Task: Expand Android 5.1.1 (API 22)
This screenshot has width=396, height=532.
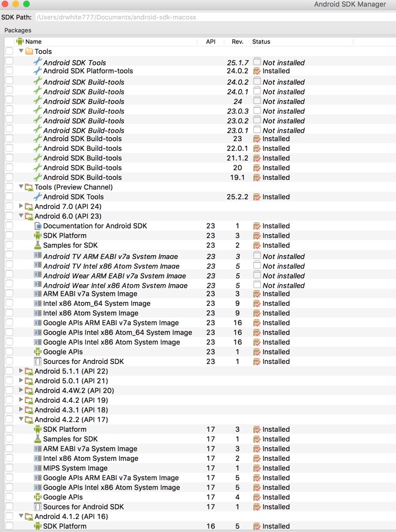Action: coord(21,370)
